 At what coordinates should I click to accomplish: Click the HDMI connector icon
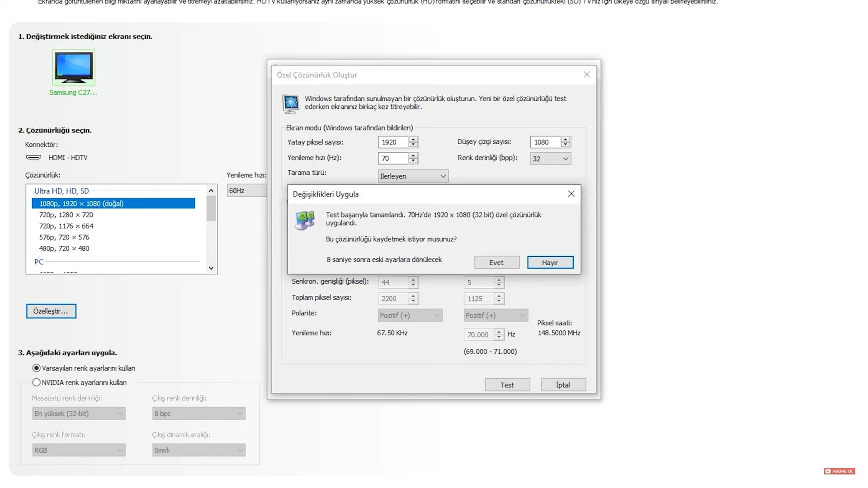[x=33, y=158]
